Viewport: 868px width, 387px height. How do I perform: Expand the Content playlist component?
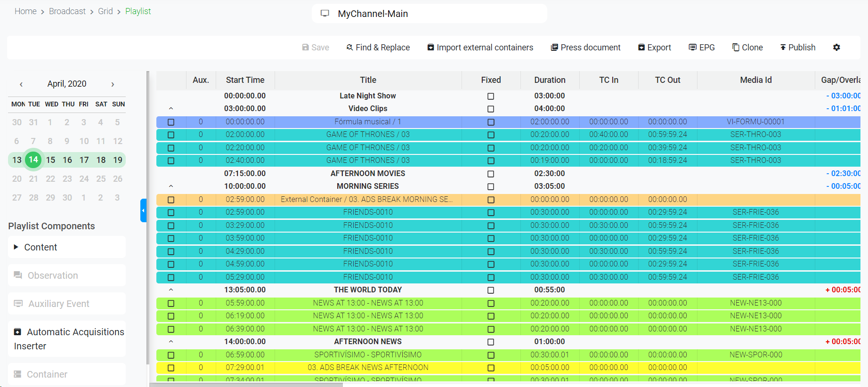pos(16,247)
